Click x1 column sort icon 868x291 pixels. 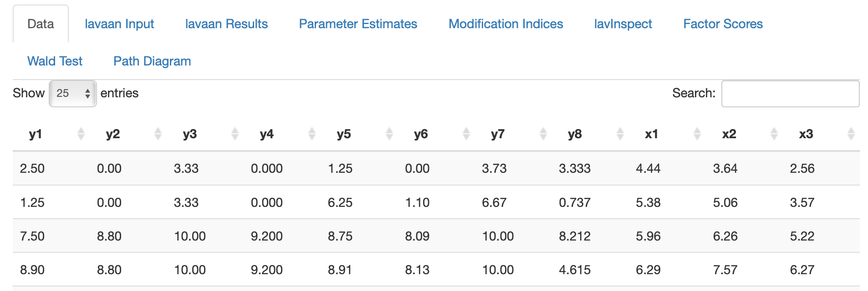697,134
